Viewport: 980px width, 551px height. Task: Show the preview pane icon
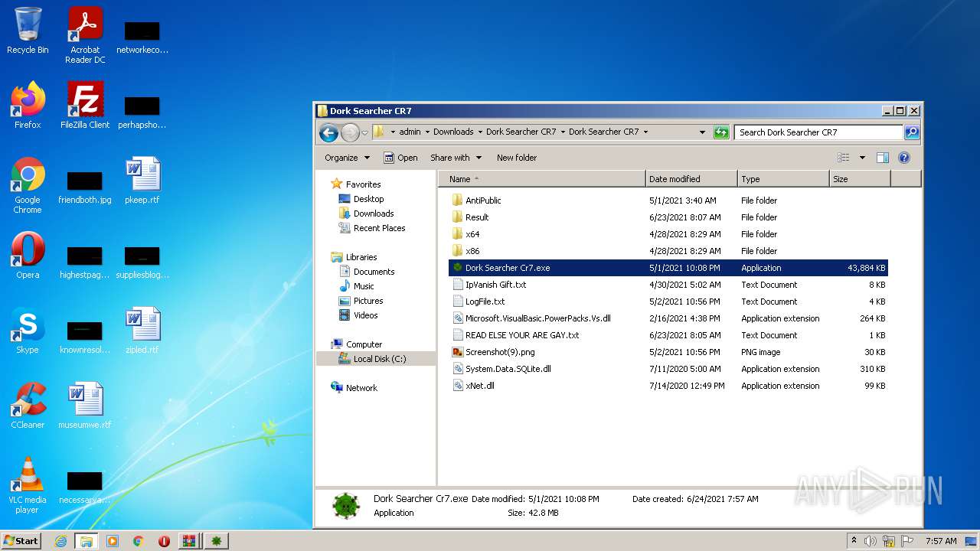pyautogui.click(x=882, y=158)
